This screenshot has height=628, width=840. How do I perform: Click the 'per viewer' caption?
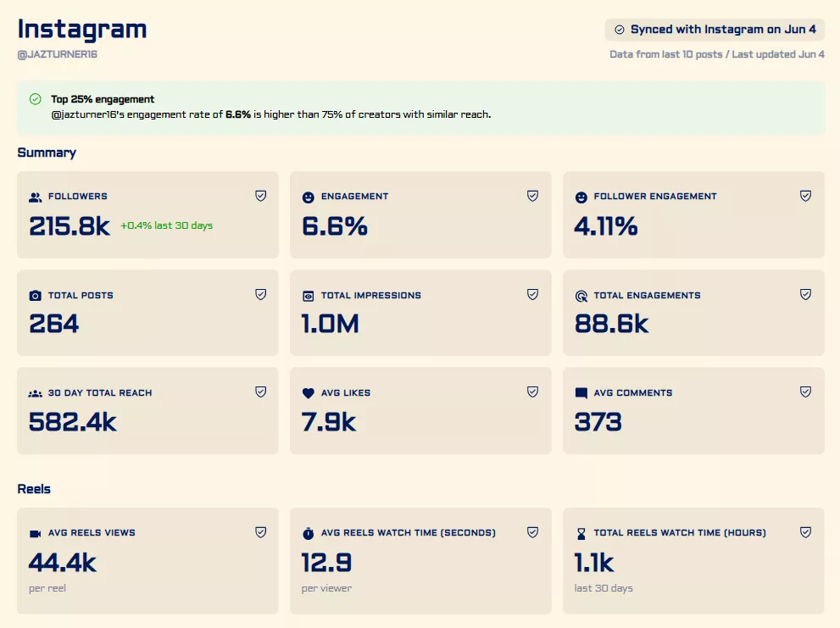327,588
